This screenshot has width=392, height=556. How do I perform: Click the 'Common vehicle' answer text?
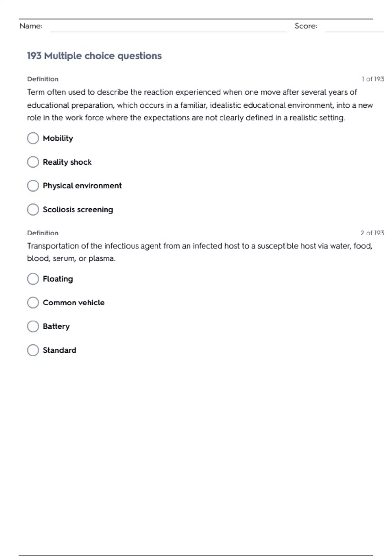click(x=74, y=303)
